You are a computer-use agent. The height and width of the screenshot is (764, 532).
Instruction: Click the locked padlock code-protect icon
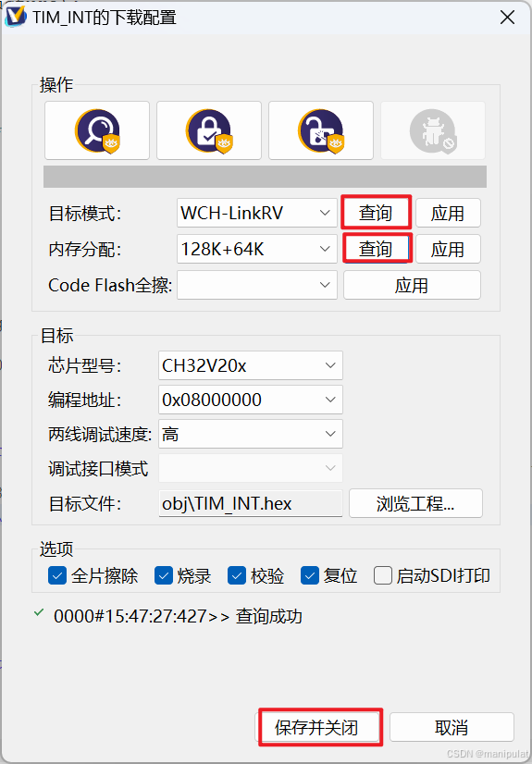(x=209, y=130)
